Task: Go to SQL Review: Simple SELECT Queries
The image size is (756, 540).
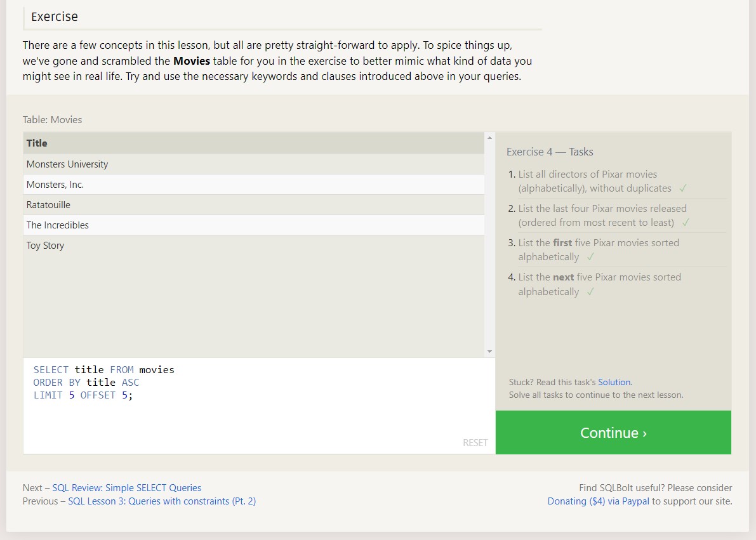Action: point(127,488)
